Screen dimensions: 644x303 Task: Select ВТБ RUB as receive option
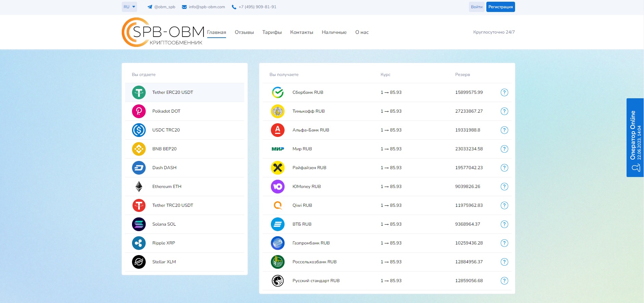pyautogui.click(x=387, y=224)
